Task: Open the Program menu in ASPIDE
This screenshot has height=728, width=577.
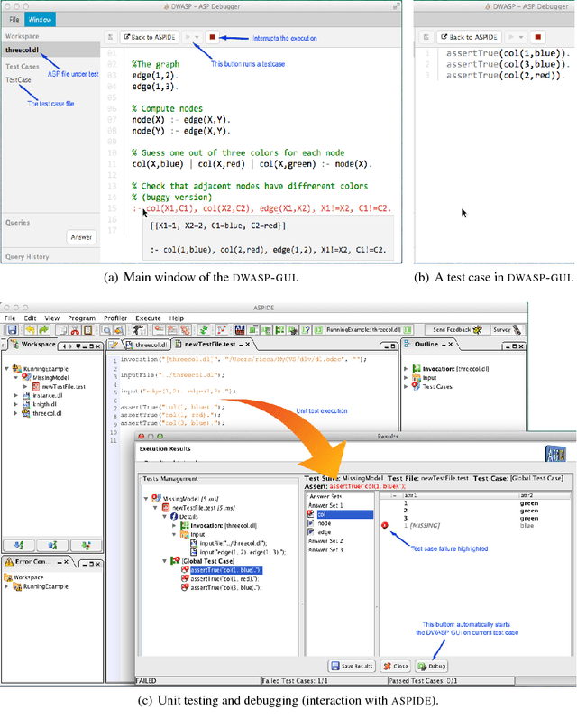Action: (x=82, y=318)
